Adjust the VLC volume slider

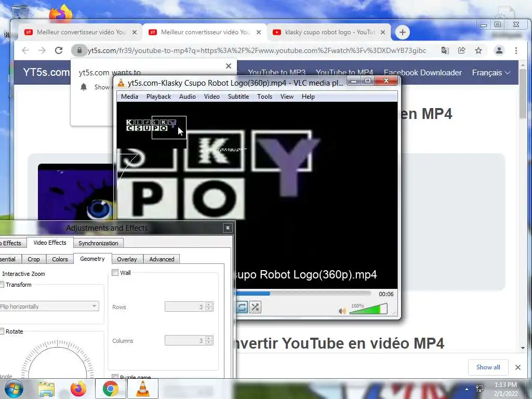pos(368,309)
